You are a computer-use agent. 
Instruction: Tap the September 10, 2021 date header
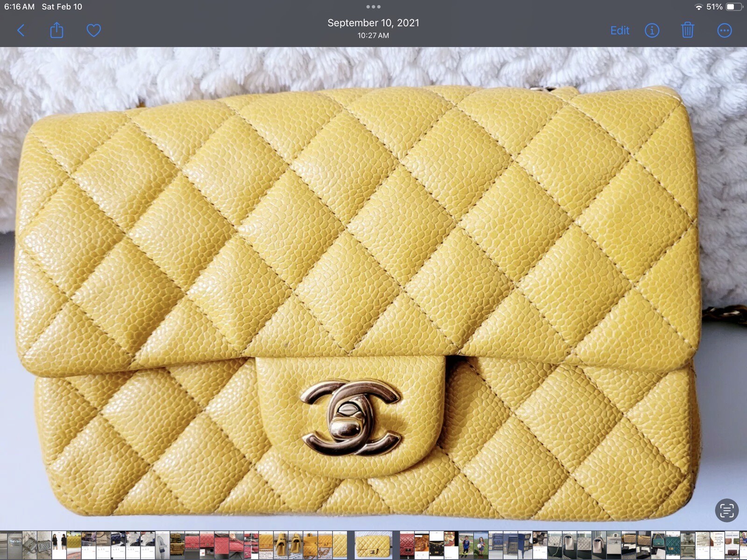pos(373,22)
